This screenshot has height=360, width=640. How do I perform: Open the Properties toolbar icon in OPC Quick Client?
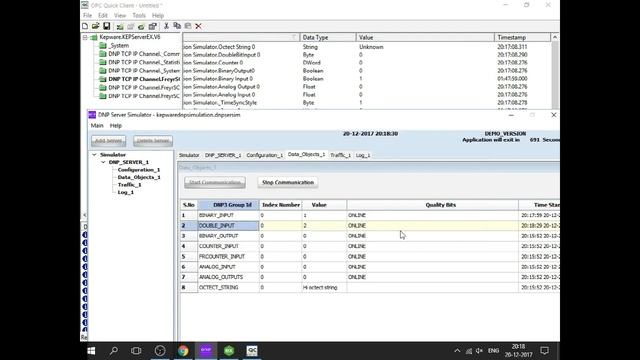153,27
